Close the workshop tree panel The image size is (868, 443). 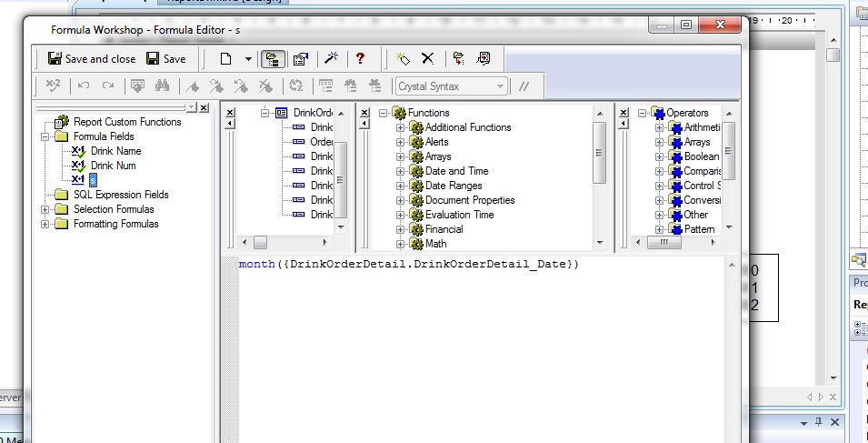[x=204, y=107]
